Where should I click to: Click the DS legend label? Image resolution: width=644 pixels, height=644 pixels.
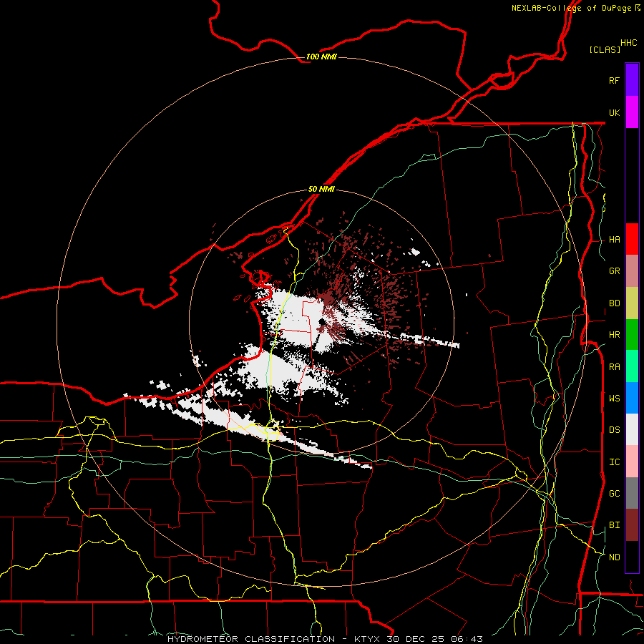(614, 430)
